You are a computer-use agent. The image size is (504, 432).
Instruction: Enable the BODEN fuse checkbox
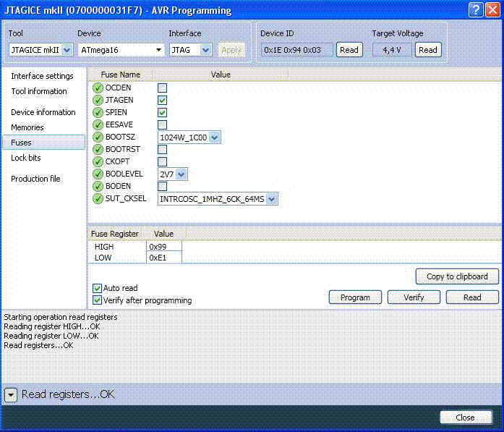click(x=162, y=186)
